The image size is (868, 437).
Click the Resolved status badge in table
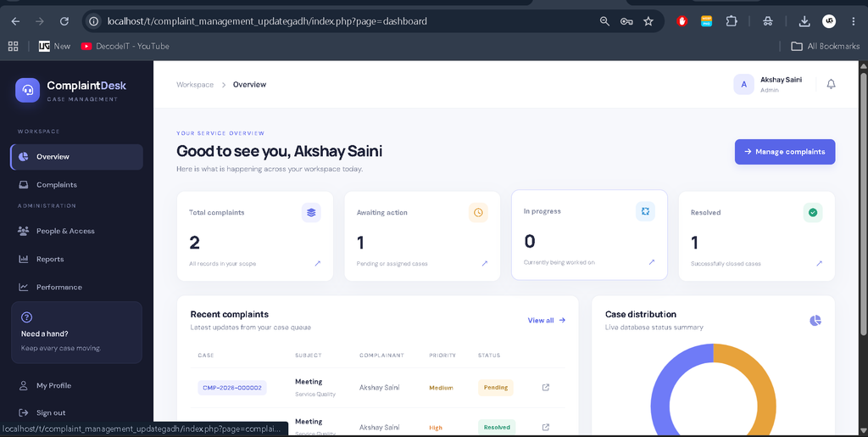497,427
